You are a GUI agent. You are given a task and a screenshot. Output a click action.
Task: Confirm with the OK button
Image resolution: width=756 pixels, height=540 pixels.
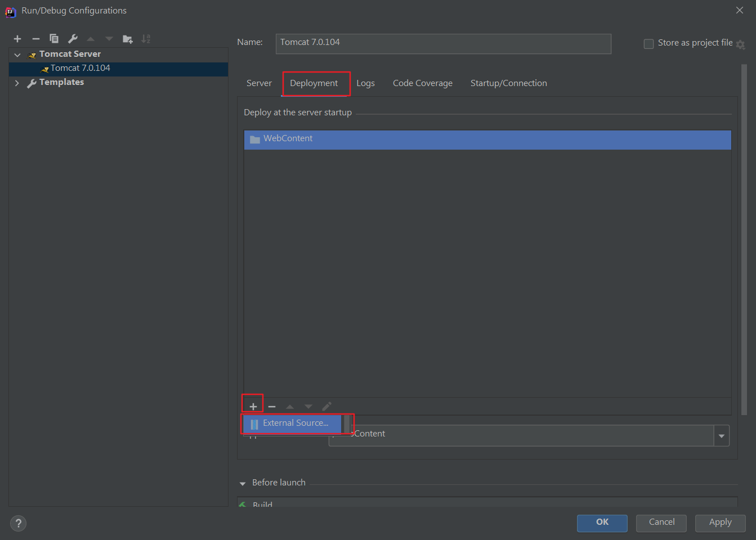(602, 523)
